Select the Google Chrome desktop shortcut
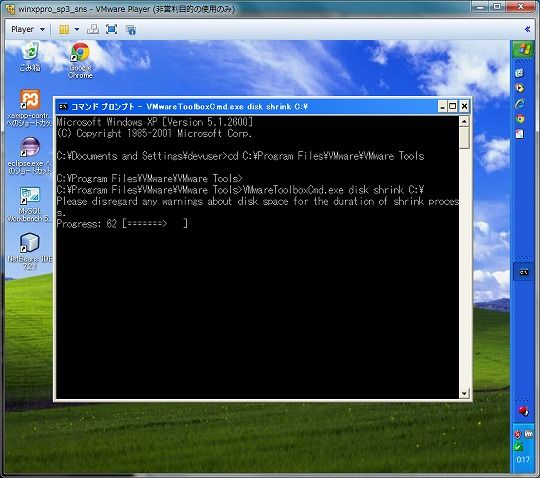 point(80,61)
